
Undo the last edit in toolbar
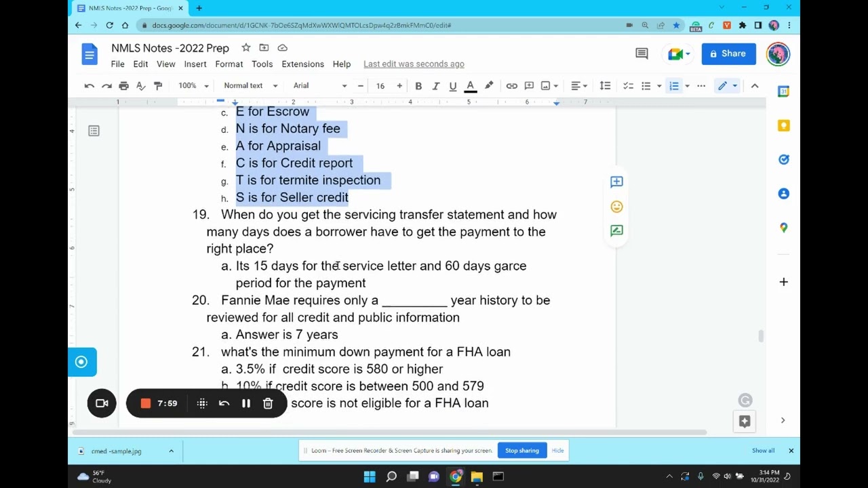[x=89, y=86]
